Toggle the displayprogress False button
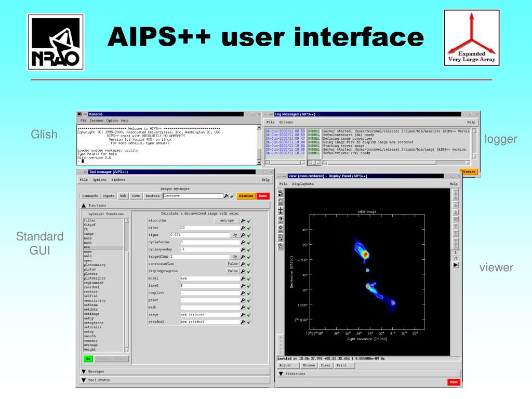Image resolution: width=532 pixels, height=399 pixels. [232, 271]
